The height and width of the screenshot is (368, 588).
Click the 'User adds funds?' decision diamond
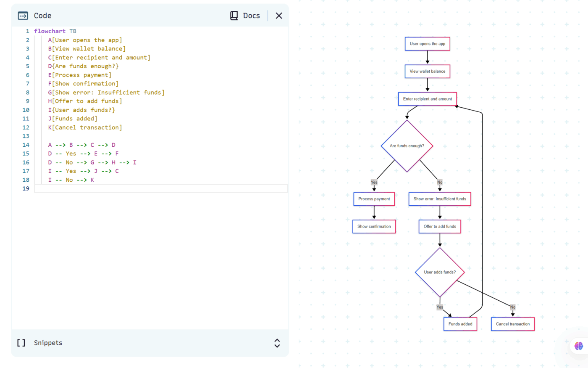440,272
